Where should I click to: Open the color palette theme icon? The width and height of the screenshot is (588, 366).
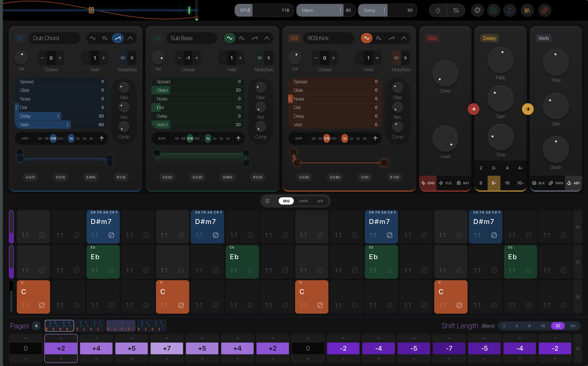(478, 10)
